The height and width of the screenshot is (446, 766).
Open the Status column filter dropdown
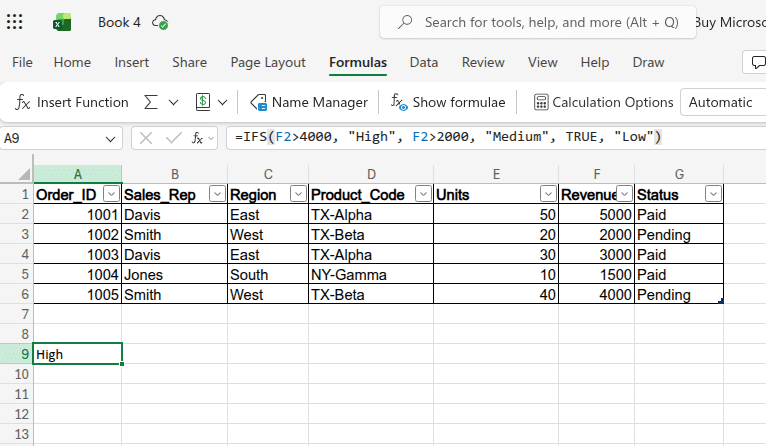[713, 194]
